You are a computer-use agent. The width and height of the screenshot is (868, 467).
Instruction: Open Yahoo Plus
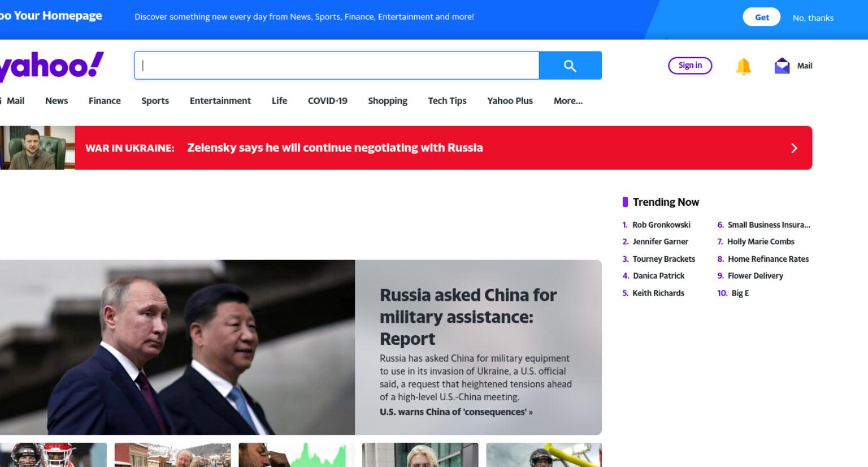pyautogui.click(x=510, y=101)
